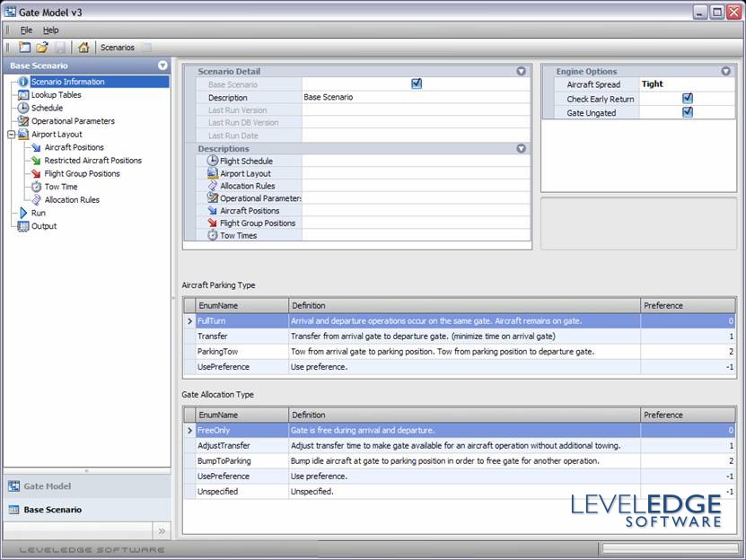The height and width of the screenshot is (560, 746).
Task: Open the File menu
Action: click(26, 30)
